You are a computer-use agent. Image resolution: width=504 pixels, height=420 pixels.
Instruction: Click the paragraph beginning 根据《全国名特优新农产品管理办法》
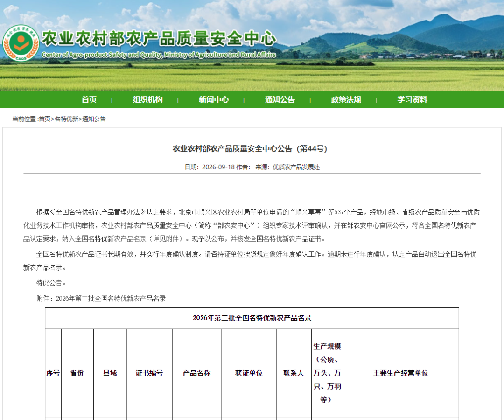pyautogui.click(x=252, y=225)
